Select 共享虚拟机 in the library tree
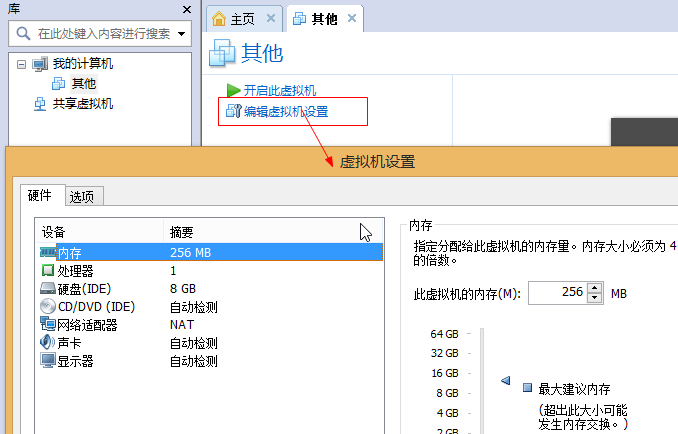 pos(83,104)
